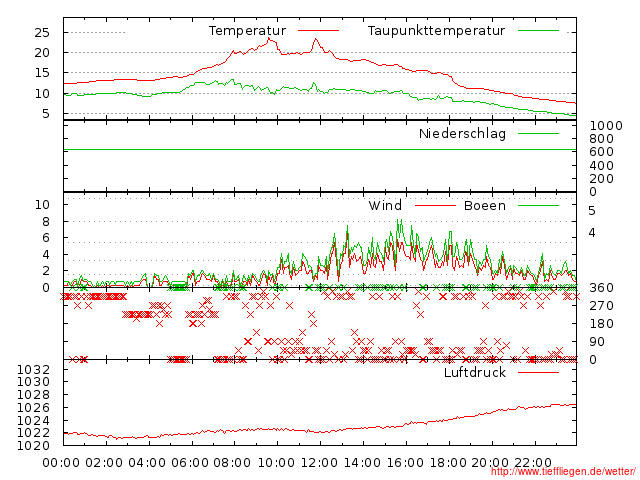
Task: Click the 25 temperature axis value
Action: tap(42, 32)
